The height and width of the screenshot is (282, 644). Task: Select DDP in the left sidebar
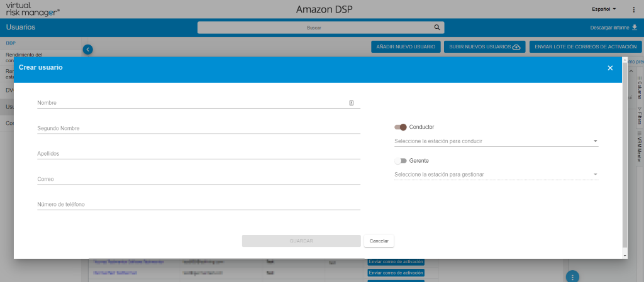pyautogui.click(x=11, y=43)
